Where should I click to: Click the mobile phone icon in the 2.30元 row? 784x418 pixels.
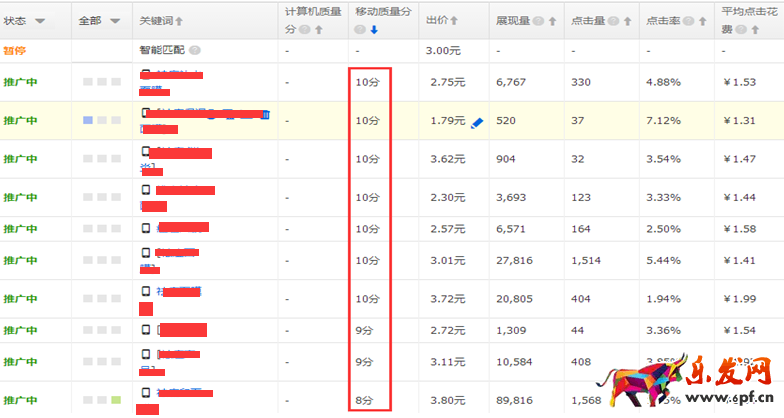click(x=147, y=190)
